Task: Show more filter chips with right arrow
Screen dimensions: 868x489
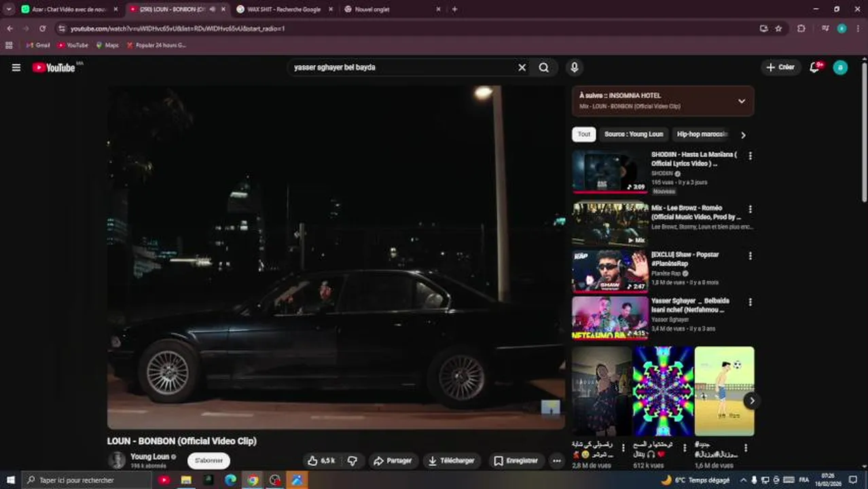Action: pos(743,134)
